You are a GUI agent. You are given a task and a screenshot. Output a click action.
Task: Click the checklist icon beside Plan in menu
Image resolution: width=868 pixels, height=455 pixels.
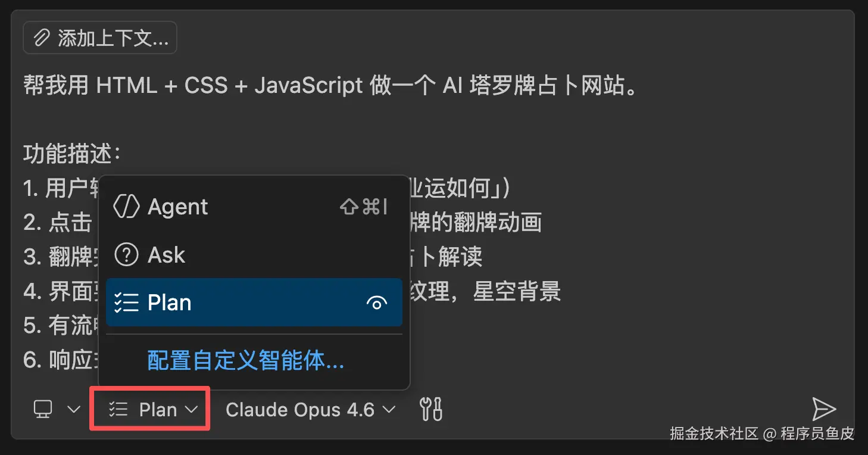[127, 303]
